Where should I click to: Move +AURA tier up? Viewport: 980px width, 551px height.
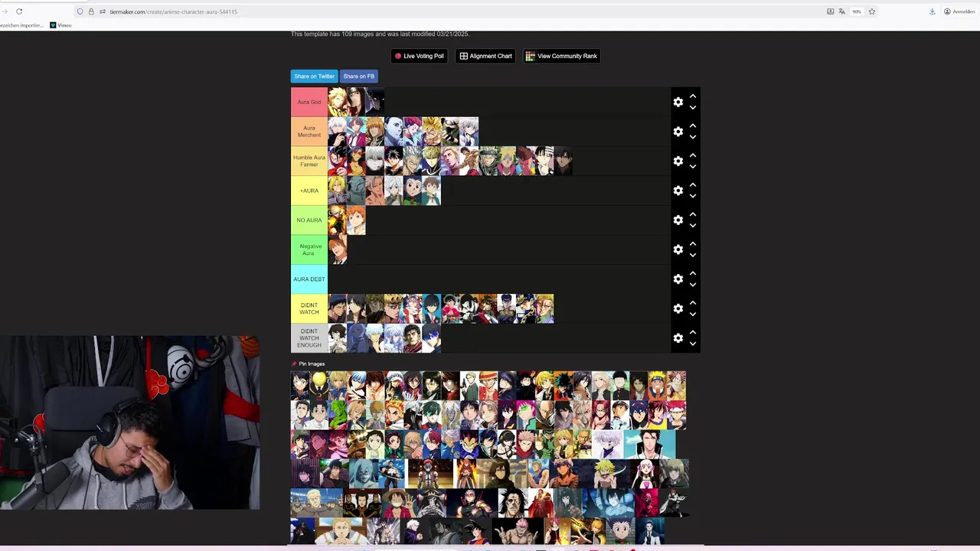pos(692,184)
